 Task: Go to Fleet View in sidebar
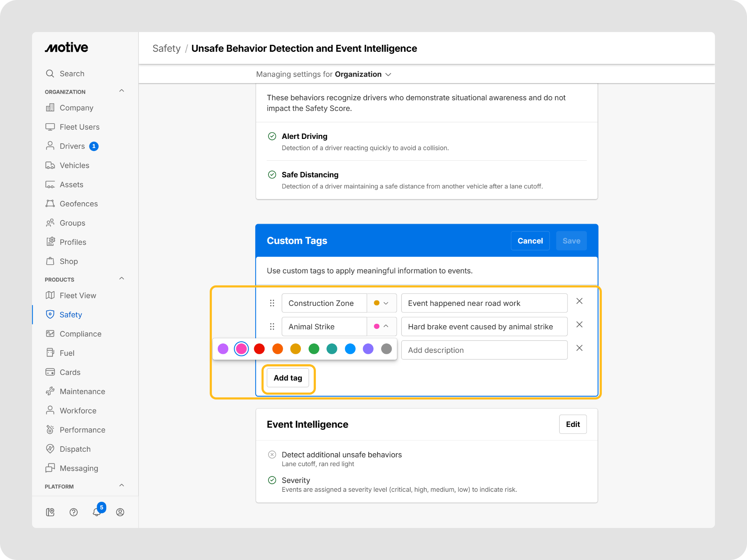[x=78, y=296]
